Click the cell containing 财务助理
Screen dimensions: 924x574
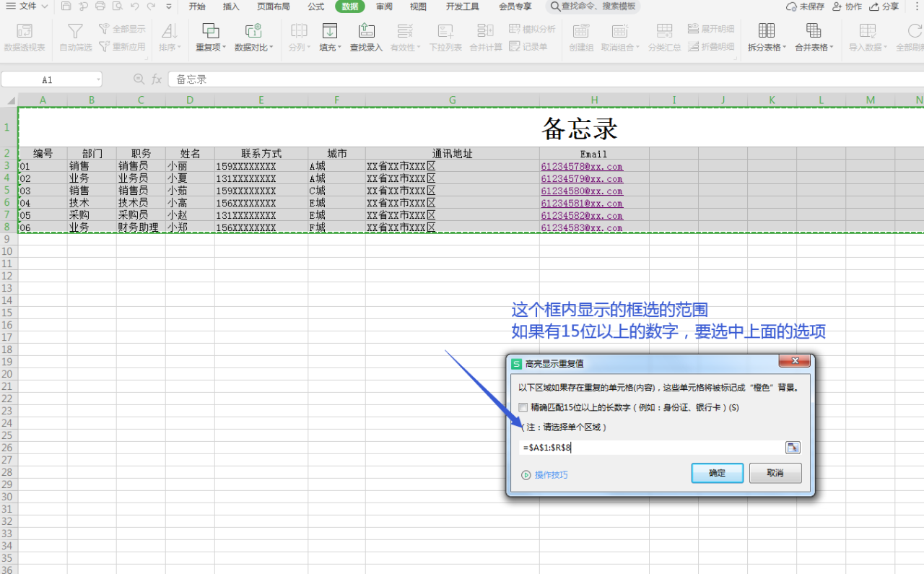(141, 227)
